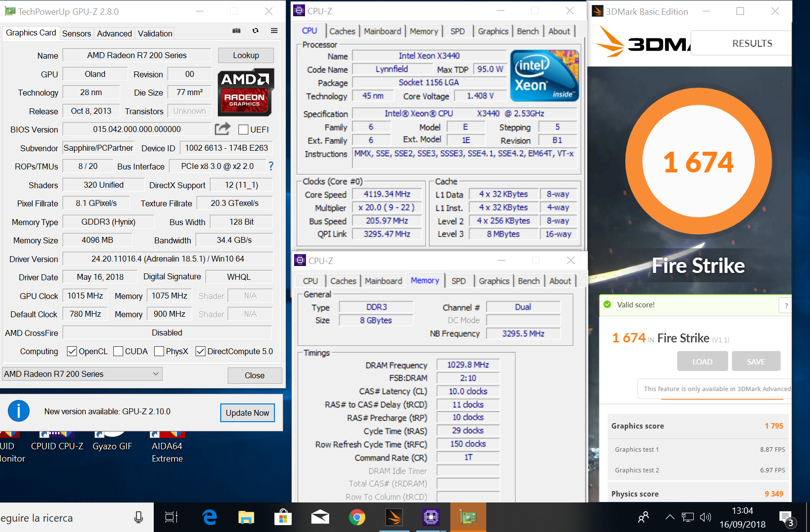
Task: Toggle the CUDA checkbox
Action: click(x=118, y=351)
